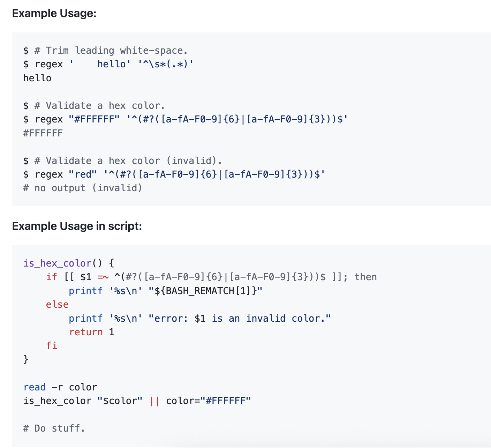Click the "if" keyword in the script

[52, 277]
